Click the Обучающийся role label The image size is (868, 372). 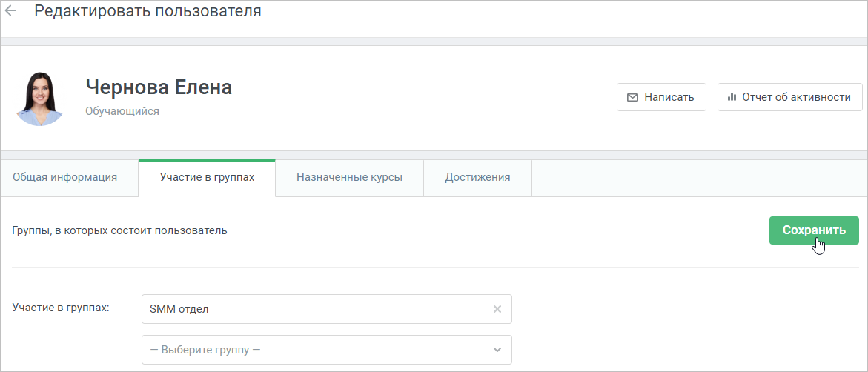click(122, 111)
